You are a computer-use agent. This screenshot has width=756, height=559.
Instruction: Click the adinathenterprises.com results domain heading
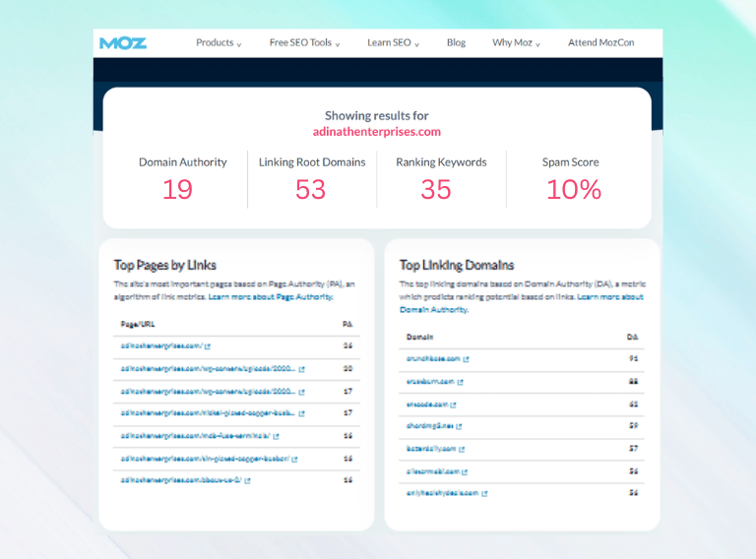(377, 132)
